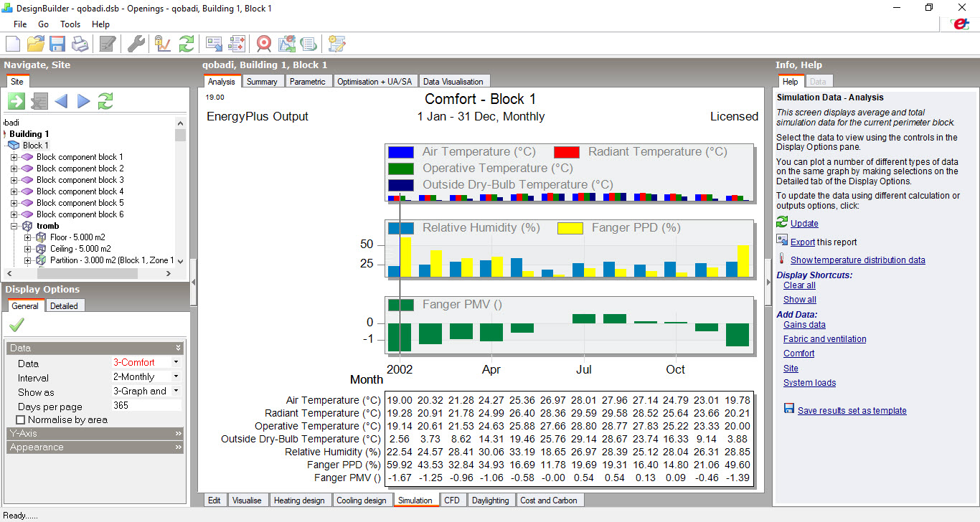The image size is (980, 522).
Task: Click the printer icon in toolbar
Action: point(80,44)
